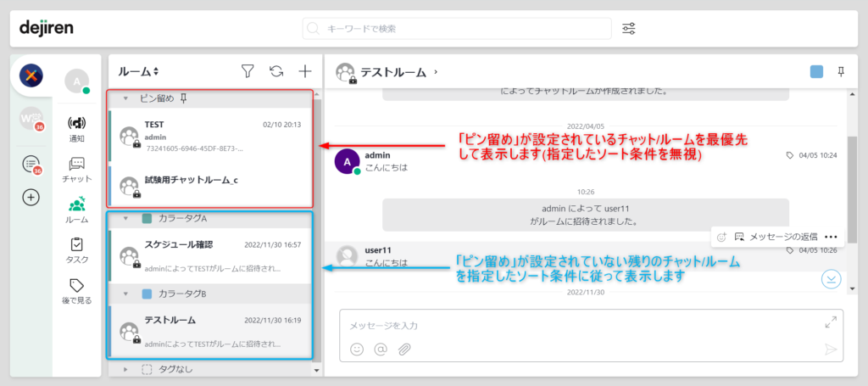The width and height of the screenshot is (868, 386).
Task: Send message with the paper plane icon
Action: [x=831, y=349]
